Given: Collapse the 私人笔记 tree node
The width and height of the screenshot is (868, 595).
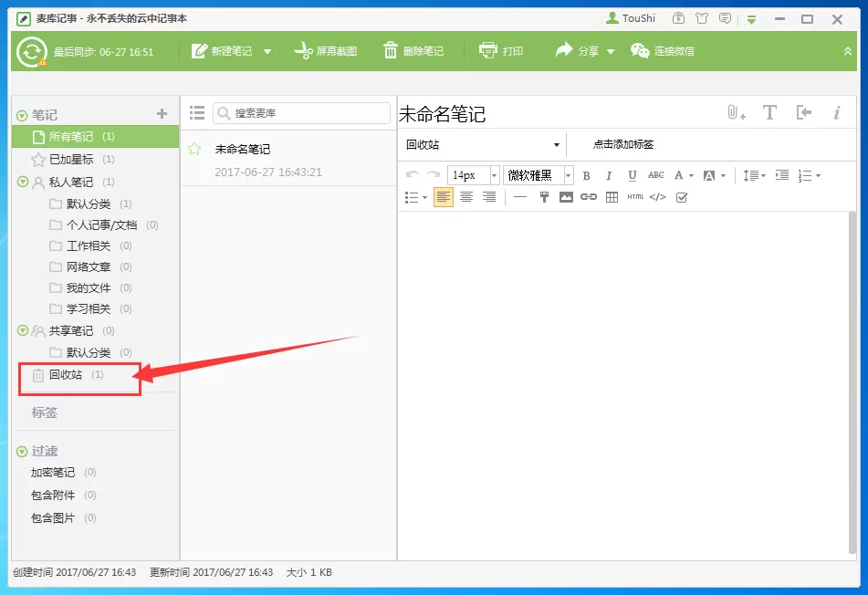Looking at the screenshot, I should coord(23,182).
